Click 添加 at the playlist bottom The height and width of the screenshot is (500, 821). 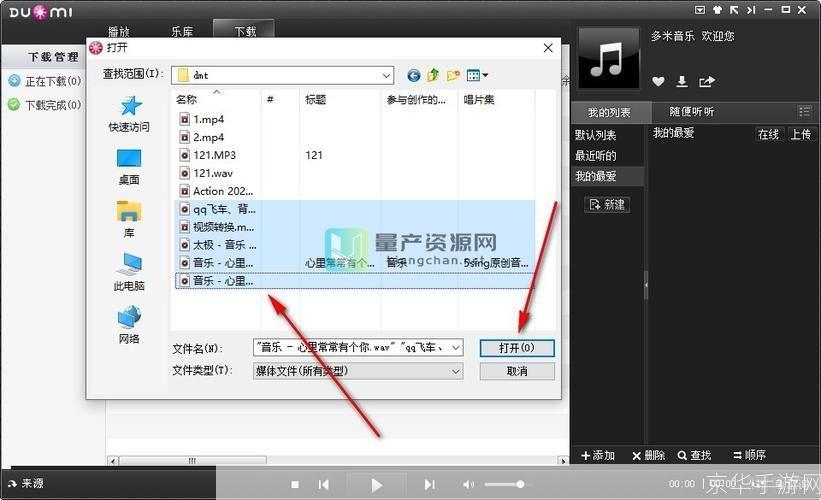[598, 455]
